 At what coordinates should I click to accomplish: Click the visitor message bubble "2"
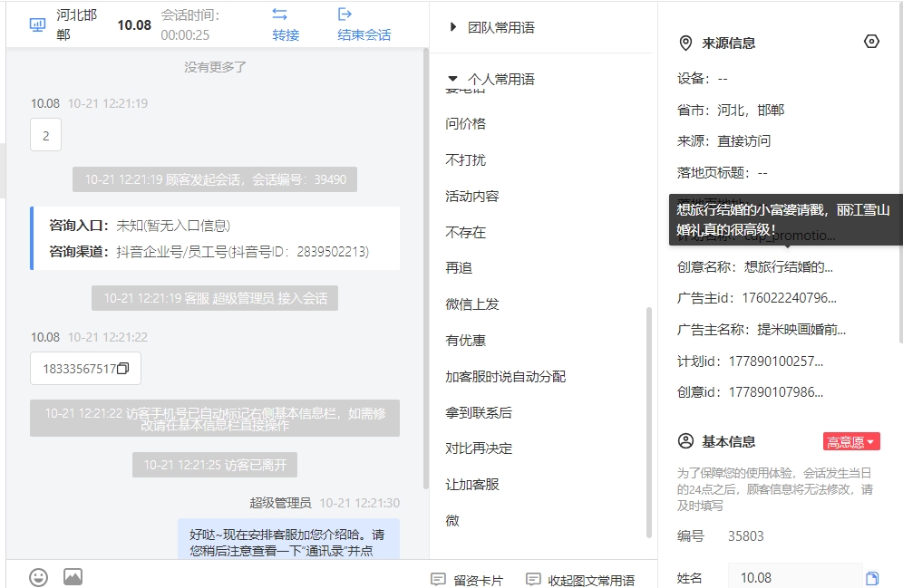click(45, 135)
